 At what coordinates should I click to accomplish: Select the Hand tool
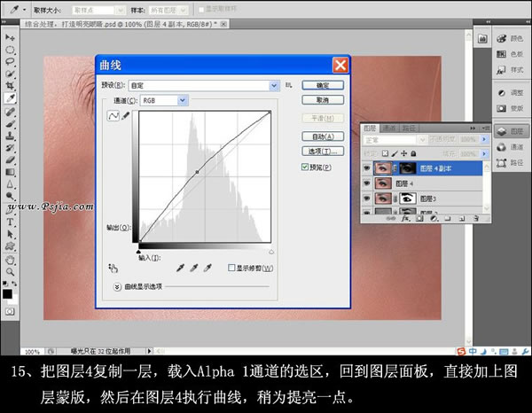pos(10,260)
